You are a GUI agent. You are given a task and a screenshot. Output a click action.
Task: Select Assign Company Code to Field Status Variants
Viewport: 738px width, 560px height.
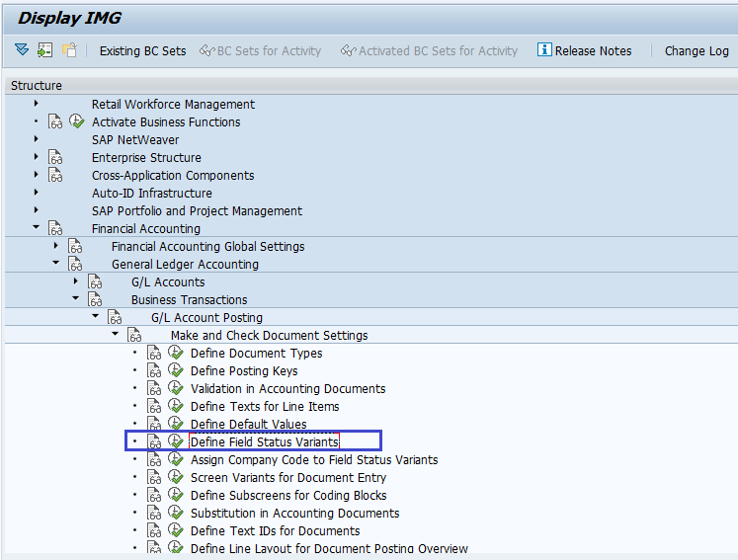[x=314, y=460]
